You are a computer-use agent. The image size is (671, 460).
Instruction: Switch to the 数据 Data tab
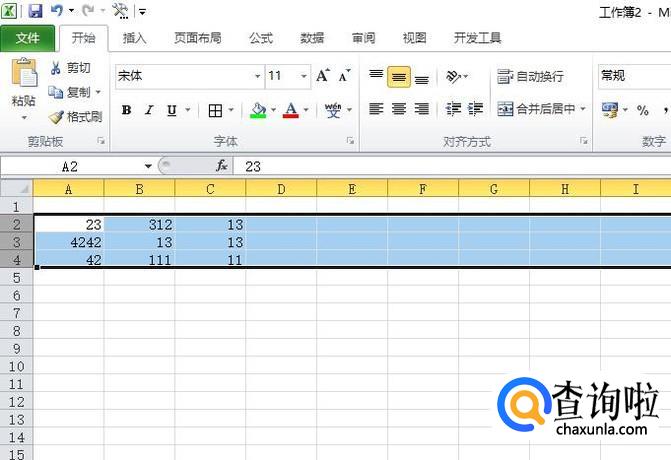coord(312,39)
